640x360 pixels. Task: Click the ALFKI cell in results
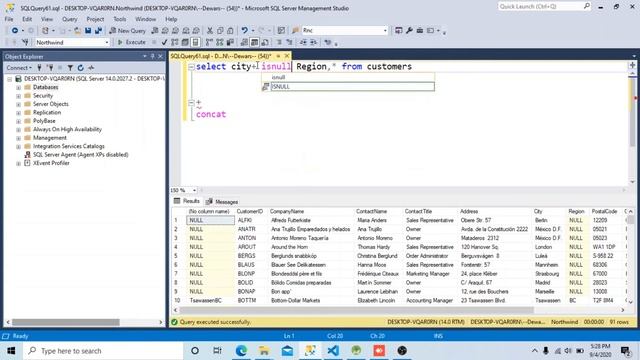point(245,220)
